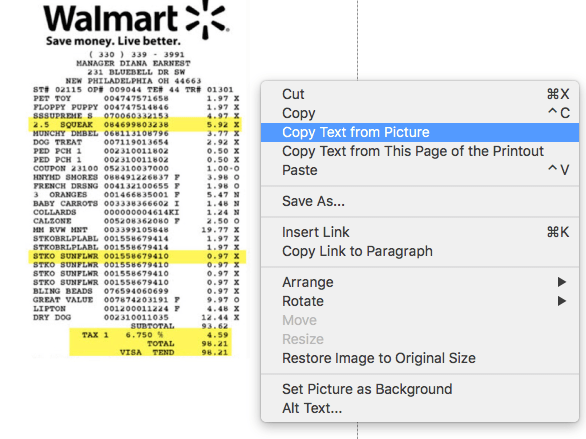Click the Walmart receipt image
The image size is (586, 439).
(x=136, y=179)
